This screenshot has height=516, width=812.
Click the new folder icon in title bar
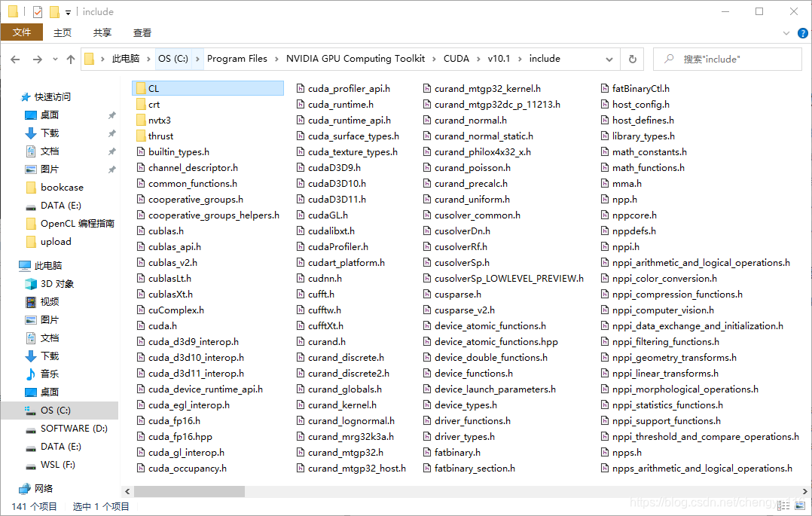54,11
